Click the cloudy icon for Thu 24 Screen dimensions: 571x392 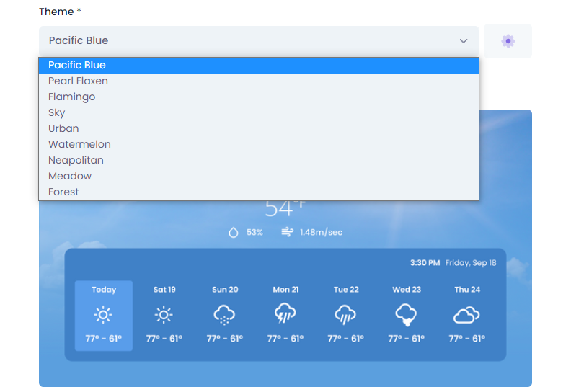coord(466,315)
